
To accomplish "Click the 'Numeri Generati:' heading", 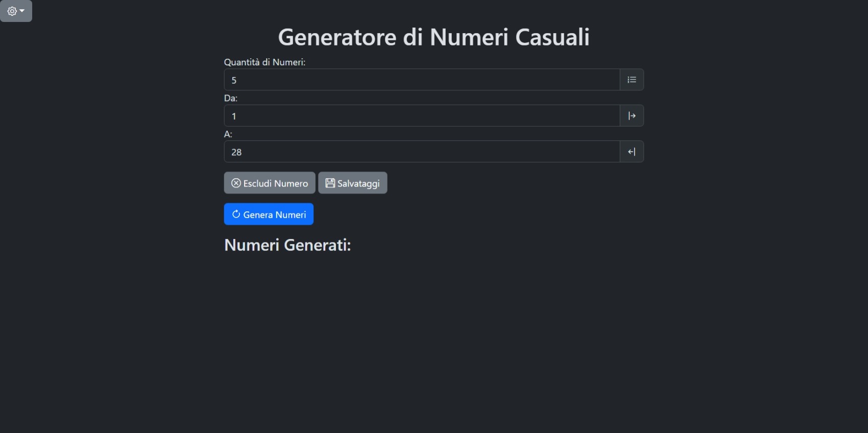I will coord(287,245).
